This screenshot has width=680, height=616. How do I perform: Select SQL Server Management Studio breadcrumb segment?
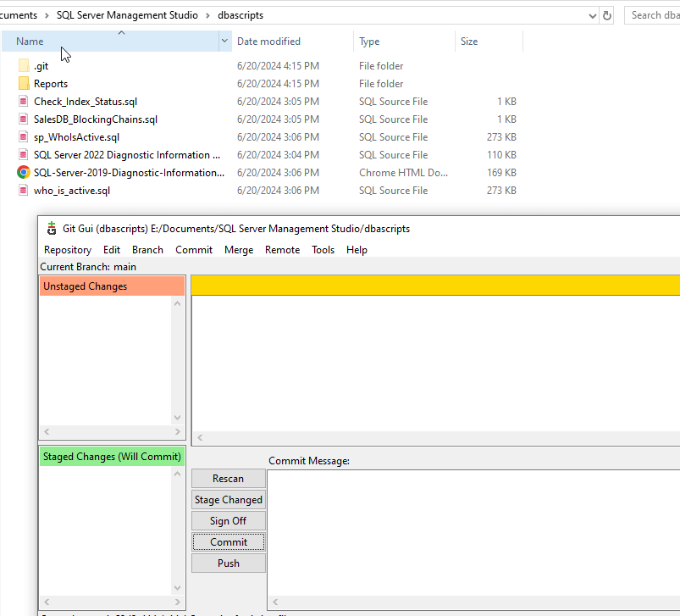[127, 15]
